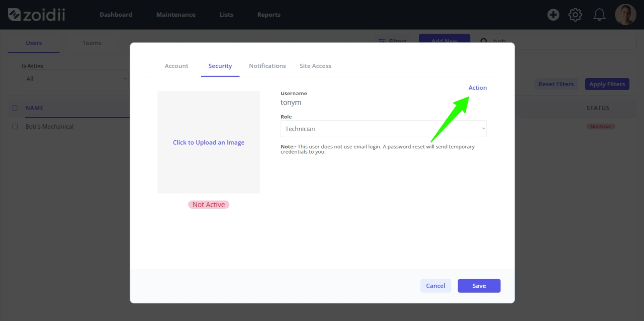Screen dimensions: 644x321
Task: Click the Reset Filters button
Action: [556, 84]
